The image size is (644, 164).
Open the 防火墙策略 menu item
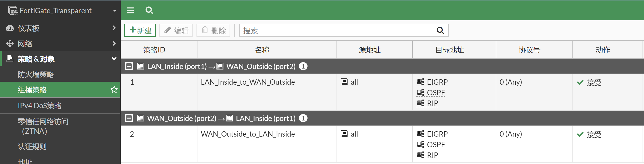pos(36,75)
